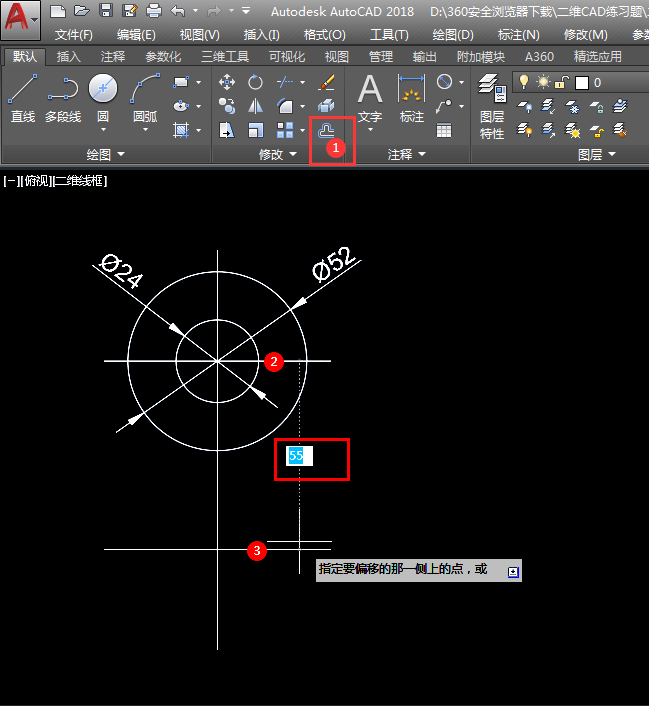Open the 修改(M) menu
649x706 pixels.
point(585,35)
